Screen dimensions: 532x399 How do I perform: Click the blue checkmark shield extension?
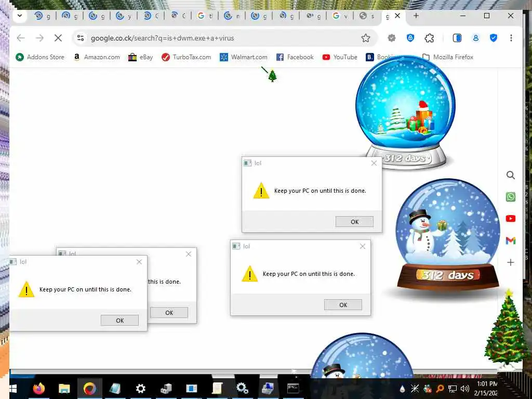point(494,38)
